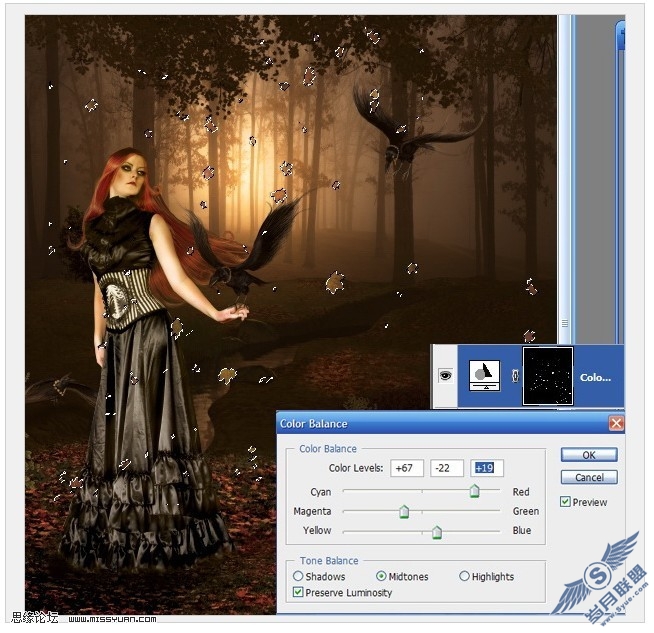Select the black layer mask thumbnail
Screen dimensions: 654x633
point(548,376)
